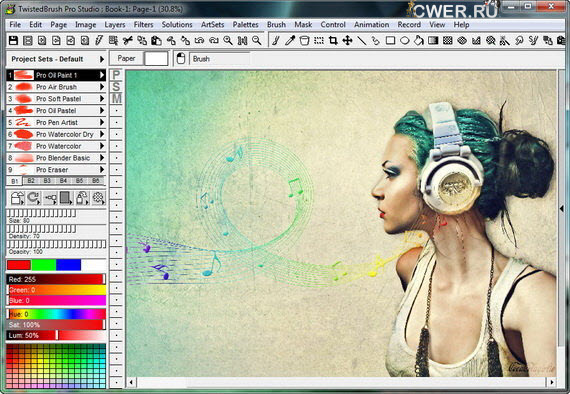Screen dimensions: 570x394
Task: Expand the Pro Blender Basic arrow
Action: [102, 158]
